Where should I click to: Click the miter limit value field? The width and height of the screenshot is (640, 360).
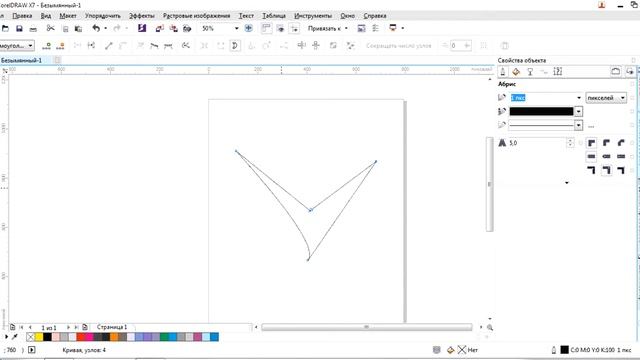[x=537, y=143]
